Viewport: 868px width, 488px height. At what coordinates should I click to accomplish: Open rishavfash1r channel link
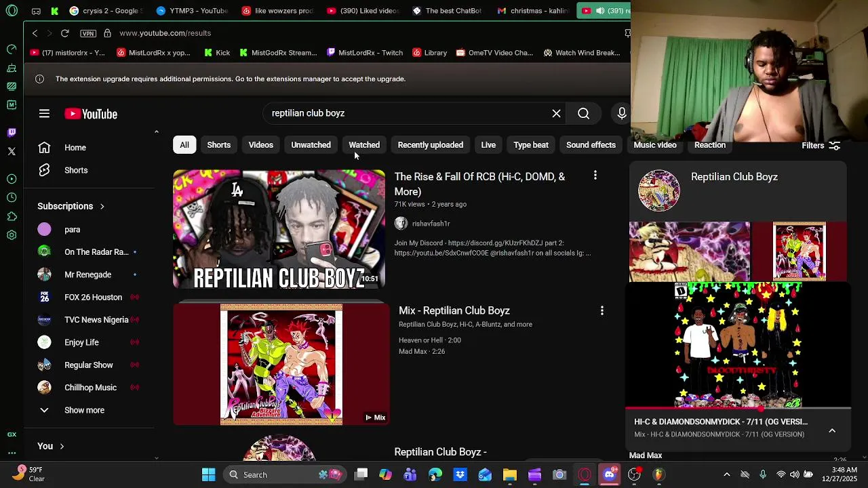click(x=431, y=224)
